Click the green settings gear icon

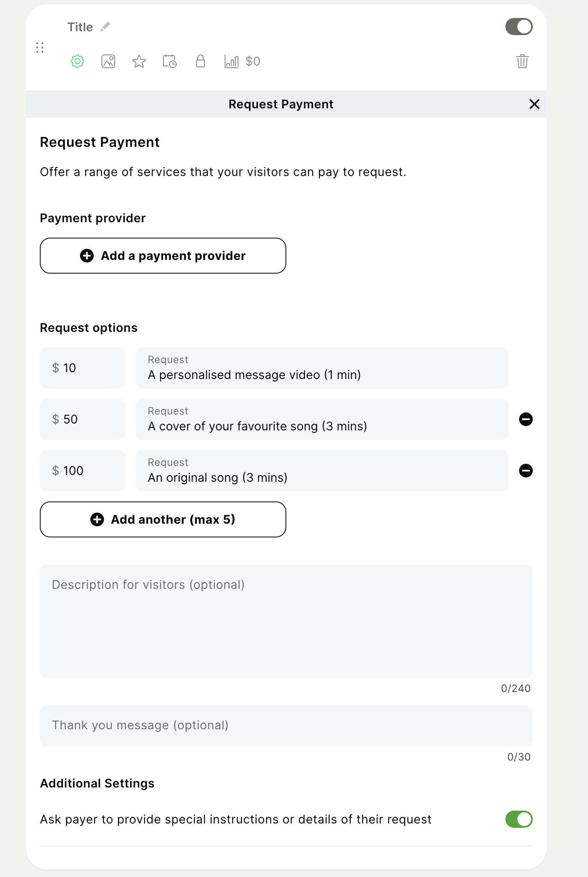click(x=77, y=61)
